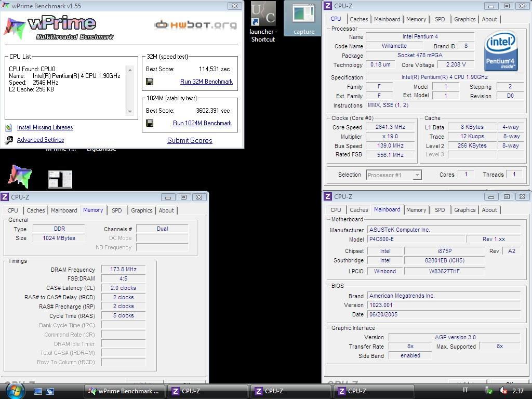Click the HWBOT.org logo in wPrime

196,25
